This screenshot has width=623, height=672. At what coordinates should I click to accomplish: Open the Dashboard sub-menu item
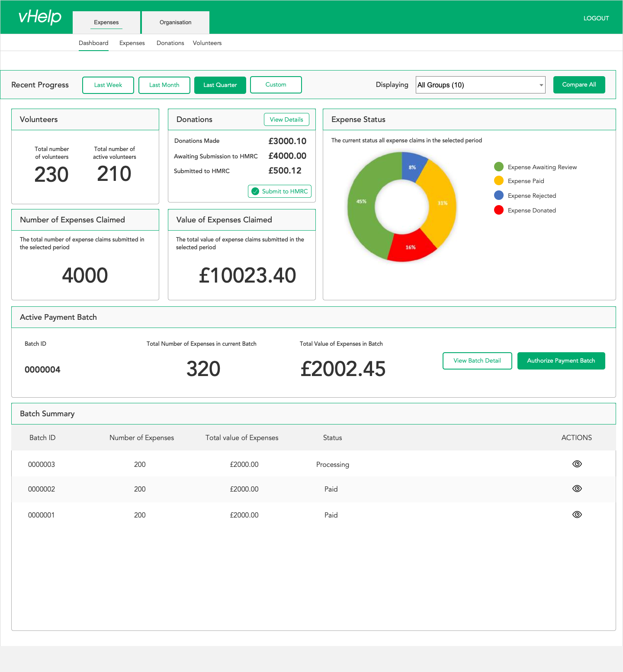pos(93,43)
